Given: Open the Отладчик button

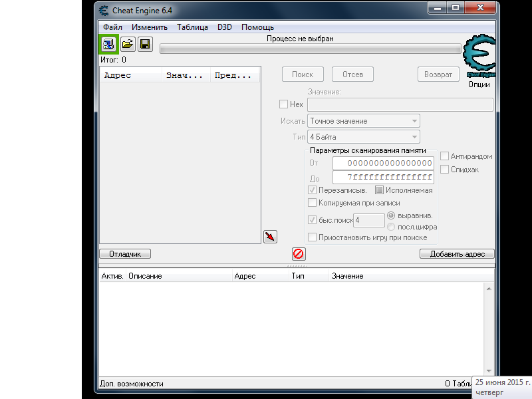Looking at the screenshot, I should point(125,254).
